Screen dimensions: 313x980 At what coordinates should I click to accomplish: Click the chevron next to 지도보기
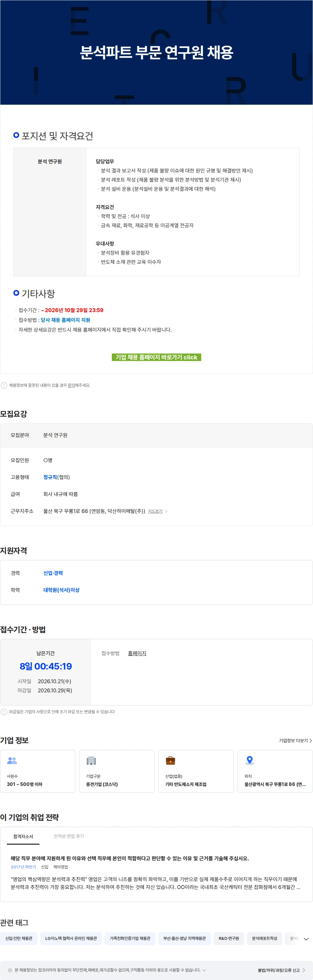tap(166, 511)
